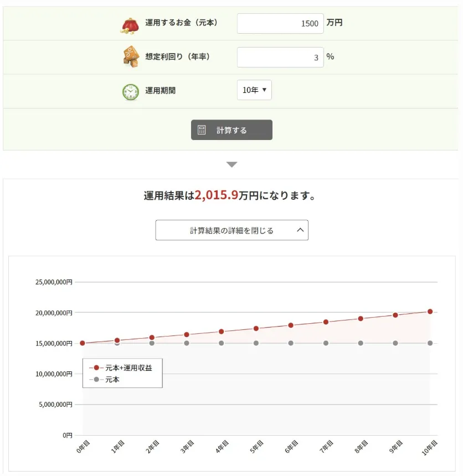The width and height of the screenshot is (463, 476).
Task: Click the red purse icon beside 運用するお金
Action: point(131,26)
